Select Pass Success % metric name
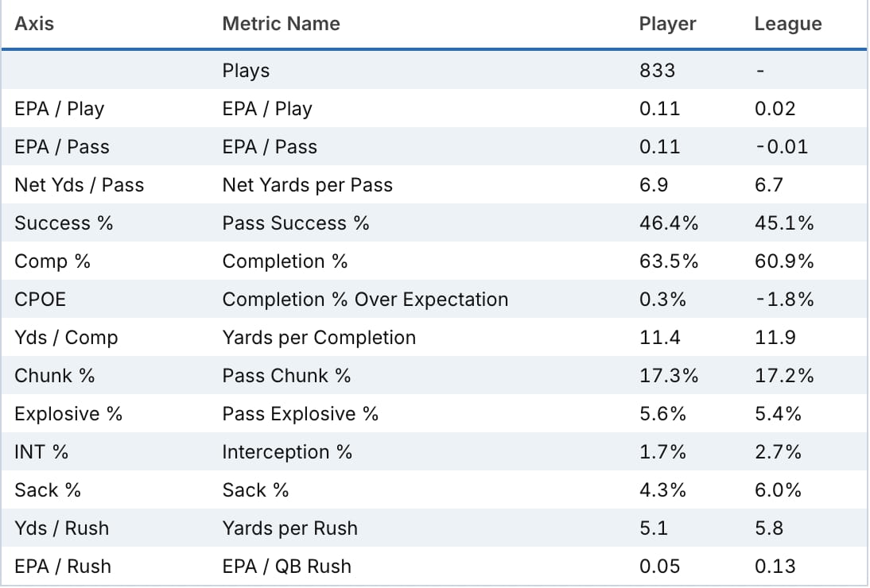Screen dimensions: 870x588 [x=296, y=223]
